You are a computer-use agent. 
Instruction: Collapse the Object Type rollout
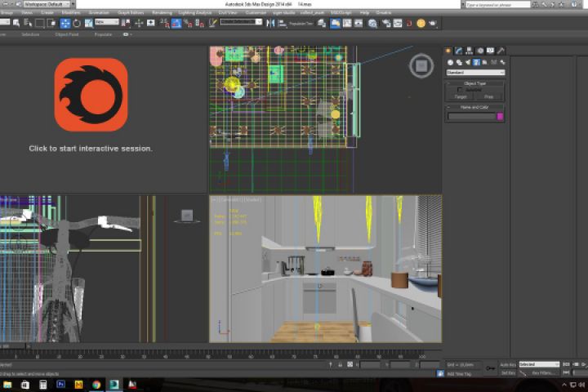click(474, 83)
